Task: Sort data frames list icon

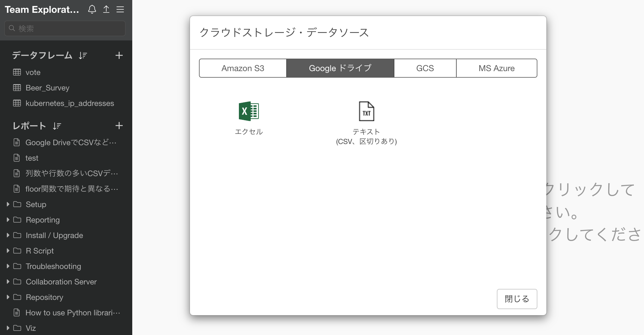Action: pos(83,56)
